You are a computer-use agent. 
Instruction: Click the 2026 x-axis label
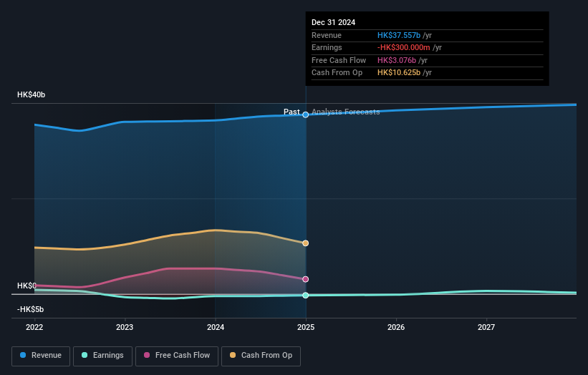pos(396,328)
